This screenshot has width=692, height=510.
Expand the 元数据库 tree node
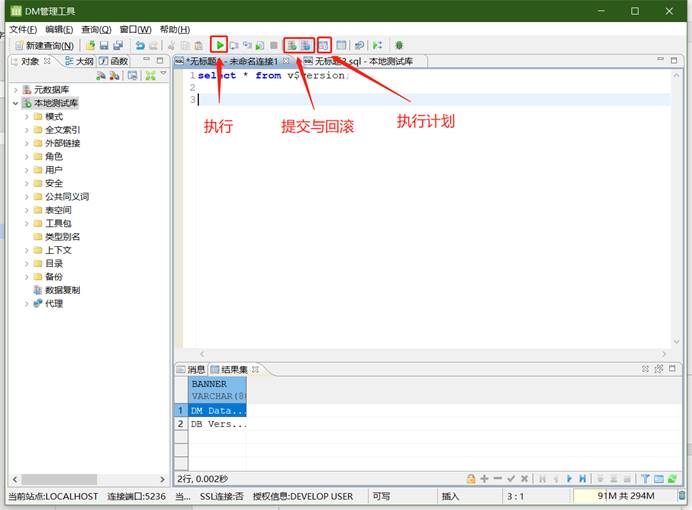pos(16,90)
